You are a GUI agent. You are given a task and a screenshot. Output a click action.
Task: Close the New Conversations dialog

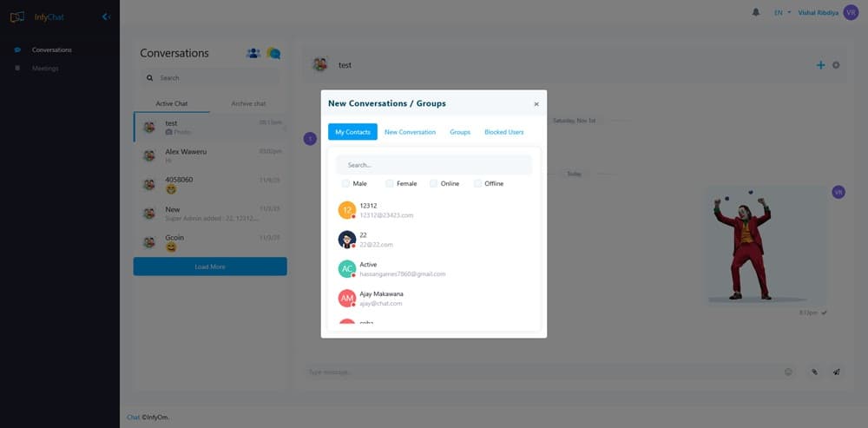[x=536, y=104]
